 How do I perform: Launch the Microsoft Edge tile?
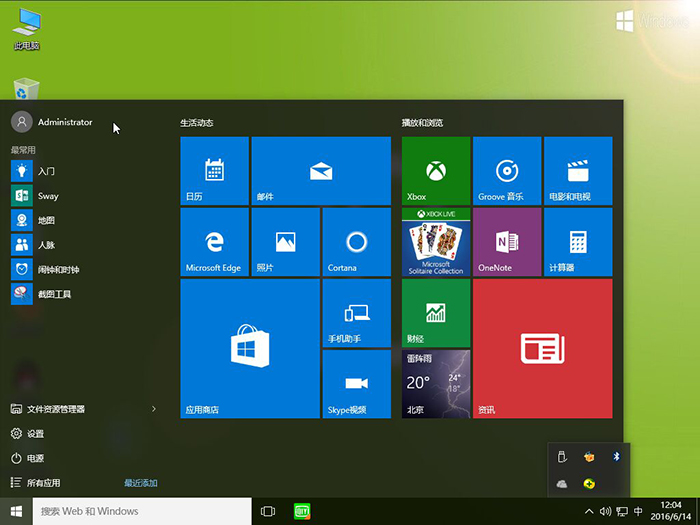(214, 242)
